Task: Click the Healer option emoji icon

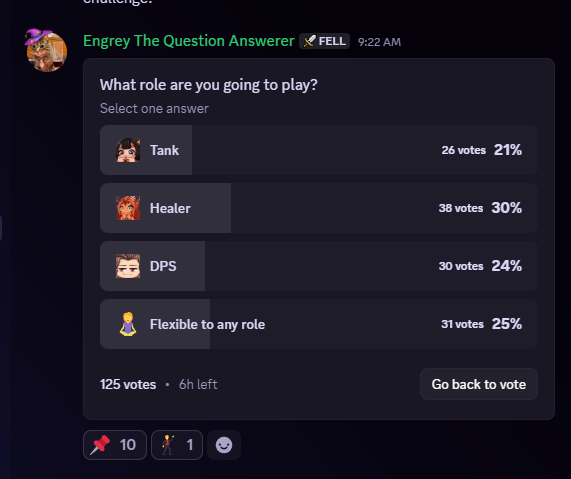Action: 128,208
